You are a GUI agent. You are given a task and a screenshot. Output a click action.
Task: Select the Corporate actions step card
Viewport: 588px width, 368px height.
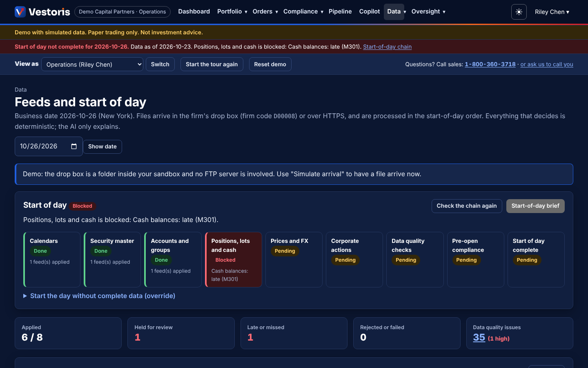[354, 260]
